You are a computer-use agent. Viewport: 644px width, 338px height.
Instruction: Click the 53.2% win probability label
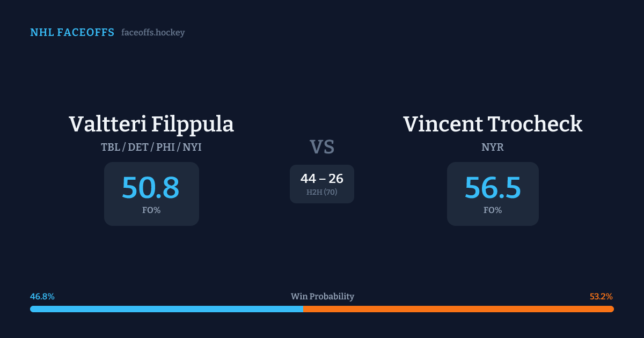(x=601, y=296)
